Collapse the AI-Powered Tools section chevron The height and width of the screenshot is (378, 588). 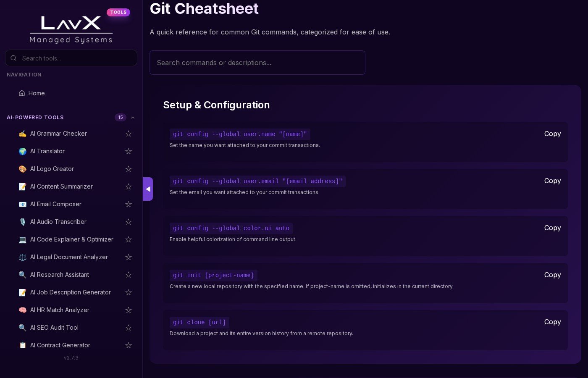tap(133, 118)
